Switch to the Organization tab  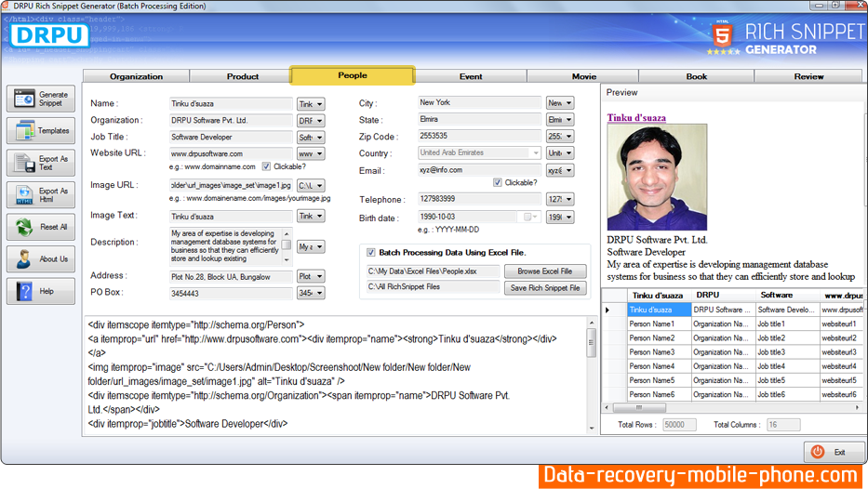click(136, 76)
